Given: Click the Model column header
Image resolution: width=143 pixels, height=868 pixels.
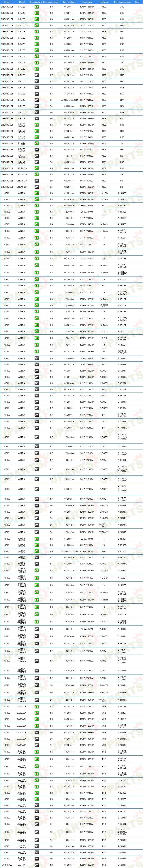Looking at the screenshot, I should coord(22,2).
